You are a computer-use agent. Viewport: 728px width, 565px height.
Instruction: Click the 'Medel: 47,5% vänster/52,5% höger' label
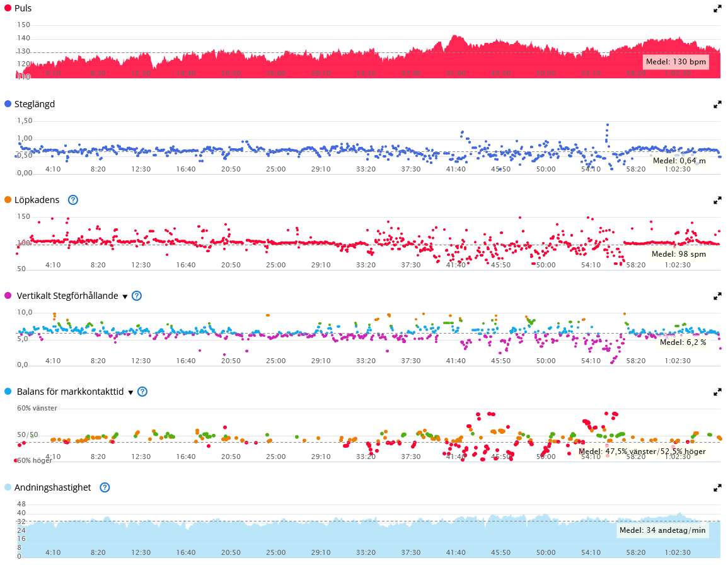tap(642, 451)
